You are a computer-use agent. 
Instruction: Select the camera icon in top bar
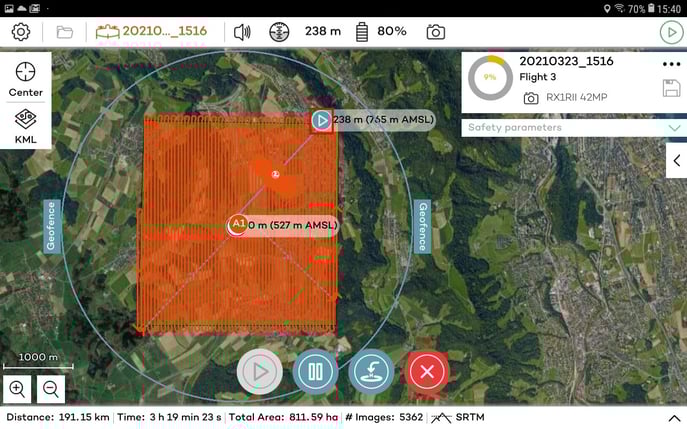click(435, 32)
